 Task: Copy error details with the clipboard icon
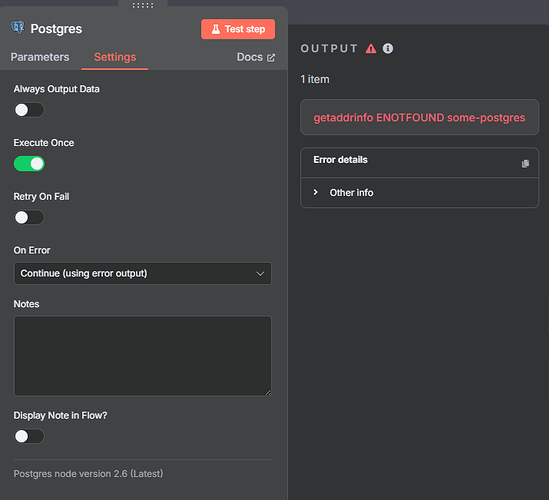pos(525,164)
